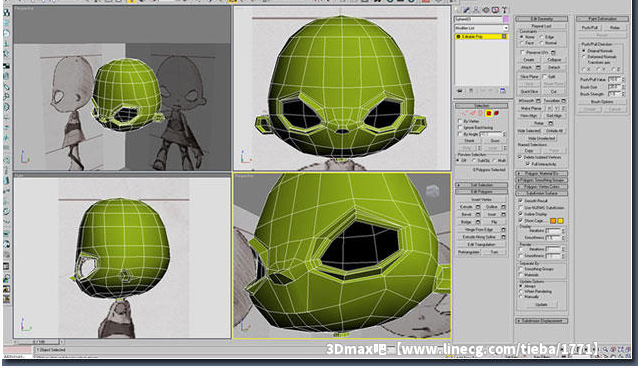Open Relax settings box in Edit Geometry

tap(551, 123)
